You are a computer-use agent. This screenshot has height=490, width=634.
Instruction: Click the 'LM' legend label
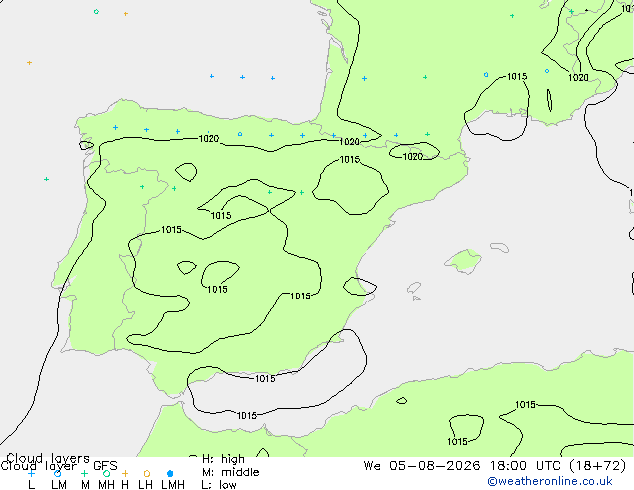click(59, 484)
